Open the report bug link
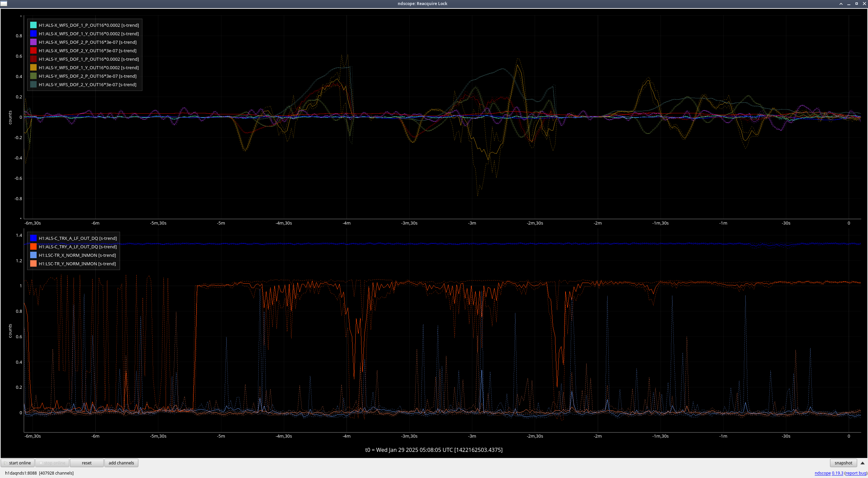The height and width of the screenshot is (478, 868). click(855, 473)
